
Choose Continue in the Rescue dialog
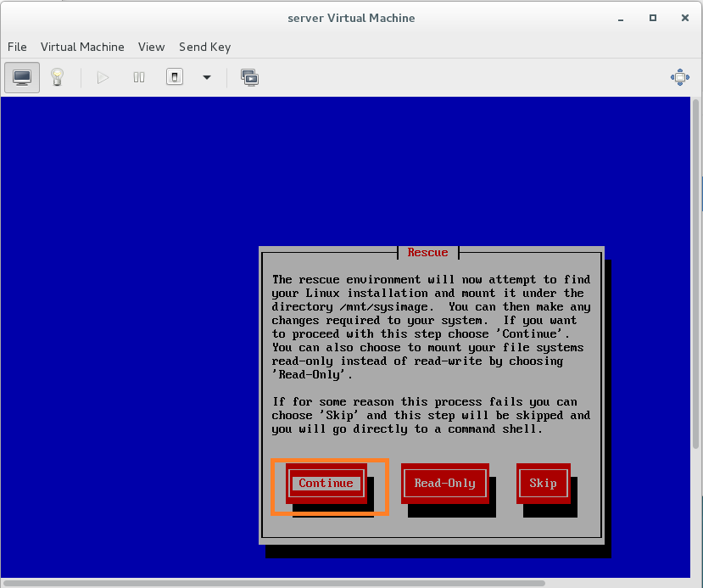(326, 484)
